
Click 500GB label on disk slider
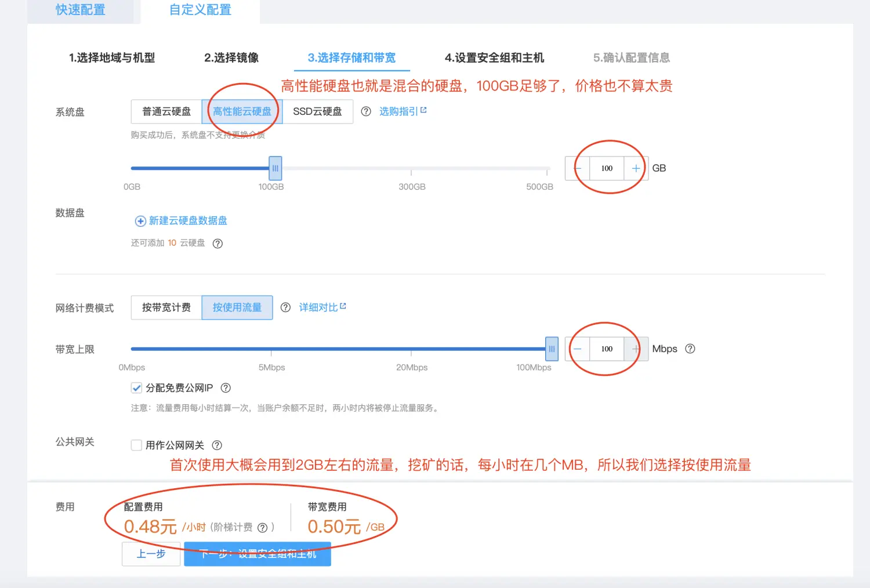tap(539, 187)
